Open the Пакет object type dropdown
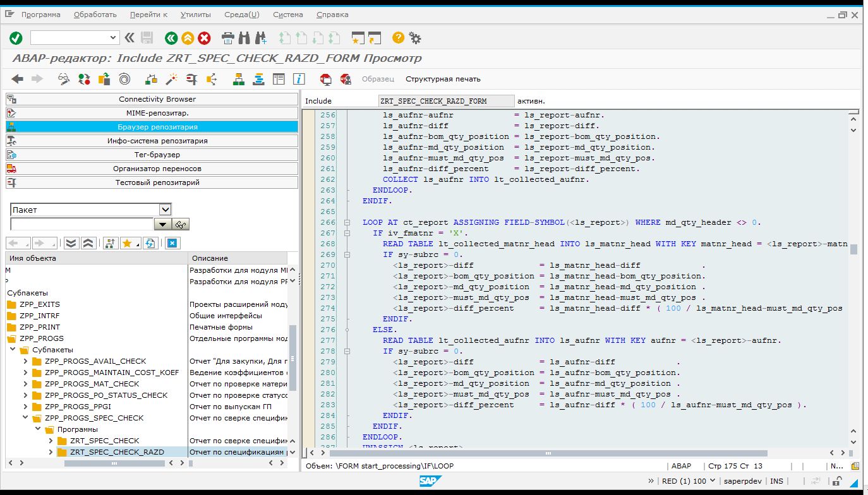The width and height of the screenshot is (868, 495). point(166,210)
